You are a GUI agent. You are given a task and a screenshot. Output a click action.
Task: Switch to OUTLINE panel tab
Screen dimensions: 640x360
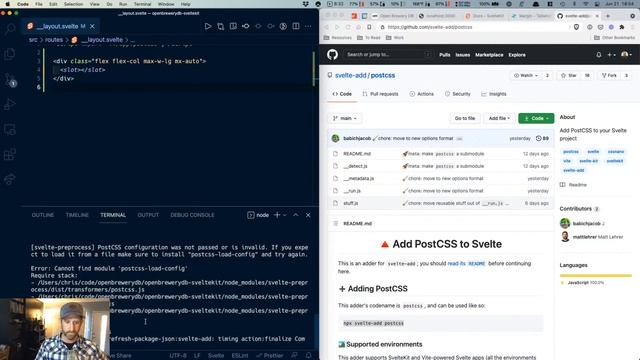[x=43, y=215]
